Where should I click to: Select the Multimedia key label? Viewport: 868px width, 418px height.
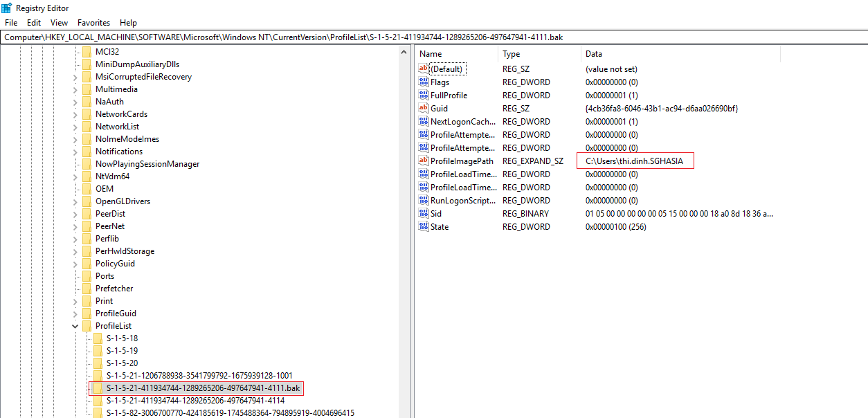pos(116,89)
